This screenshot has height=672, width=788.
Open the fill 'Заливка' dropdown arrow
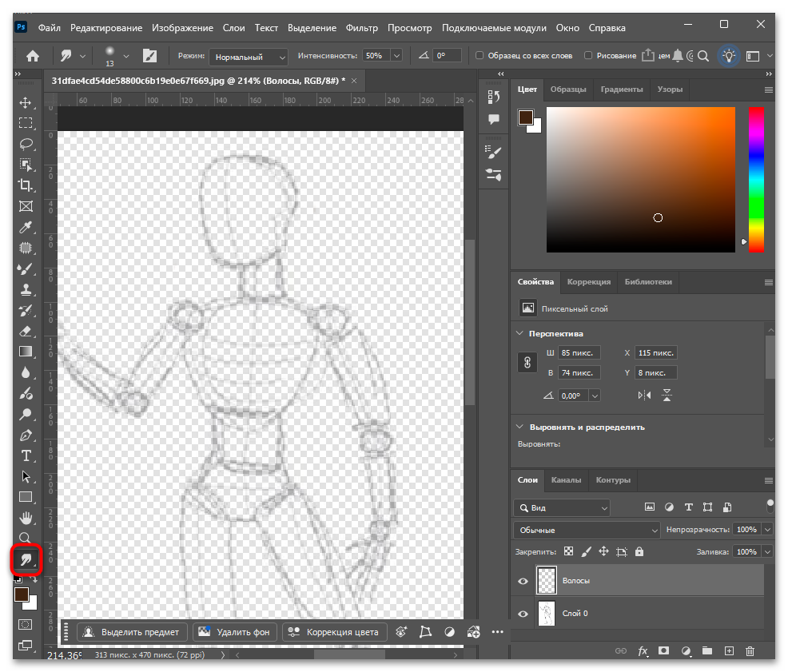tap(767, 551)
